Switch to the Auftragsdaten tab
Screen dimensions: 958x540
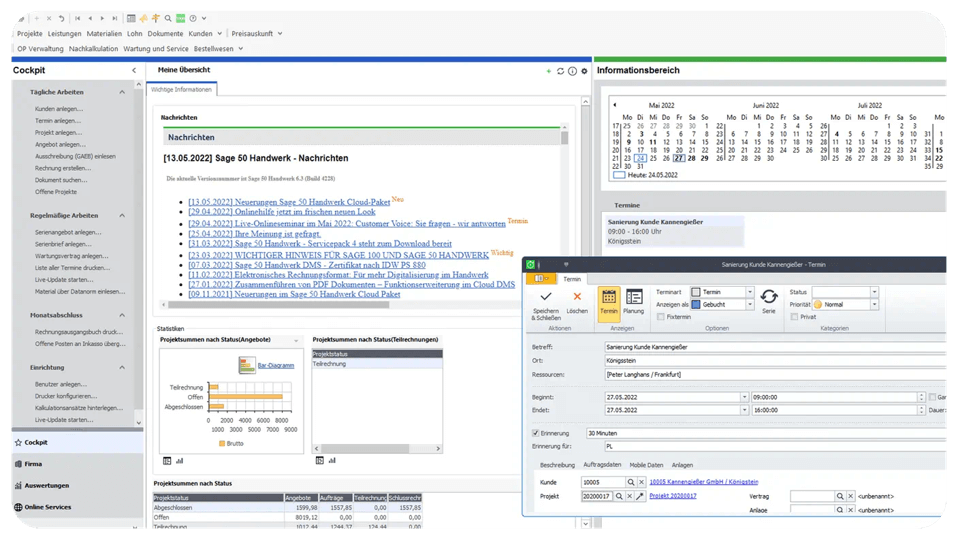pos(602,465)
